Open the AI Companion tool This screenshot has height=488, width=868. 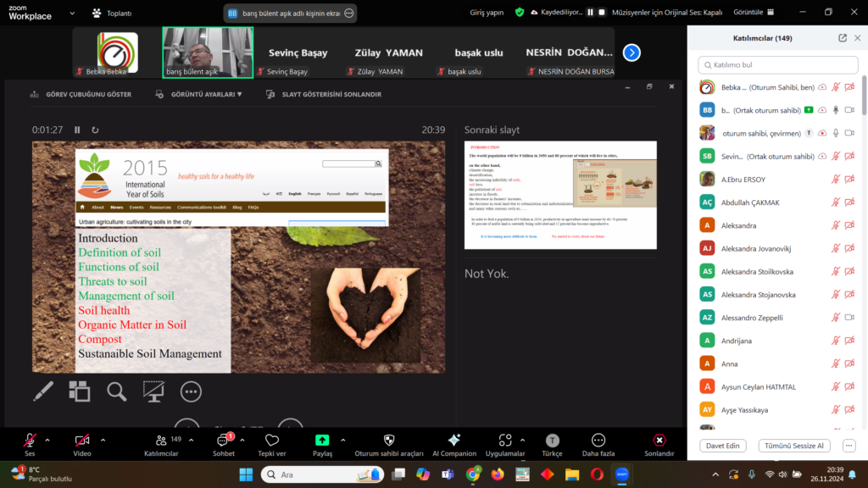point(454,441)
